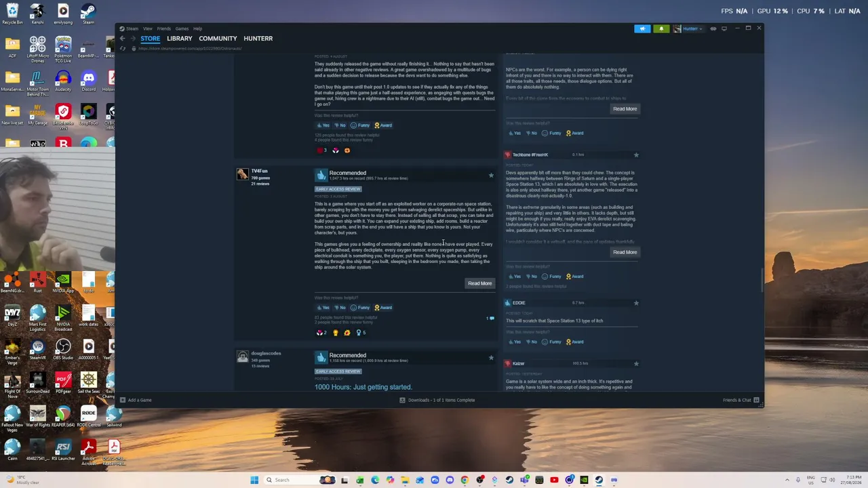Vote No on the top negative review
This screenshot has width=868, height=488.
pos(340,125)
